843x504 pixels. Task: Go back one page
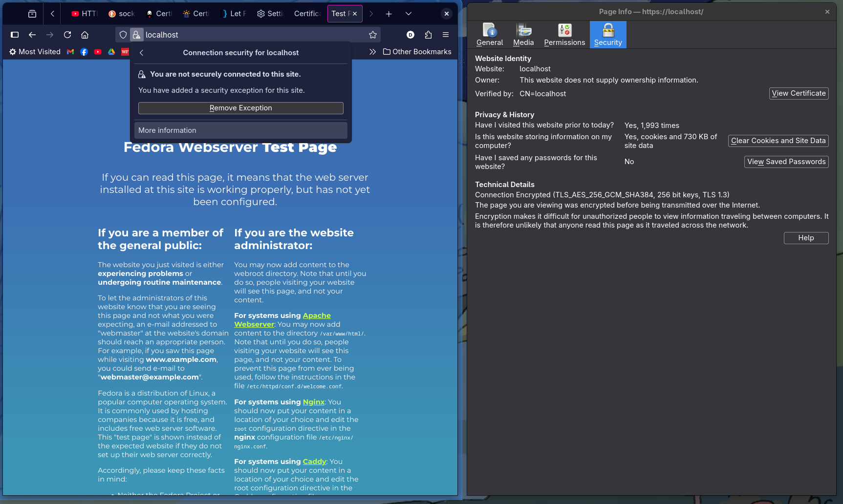32,35
